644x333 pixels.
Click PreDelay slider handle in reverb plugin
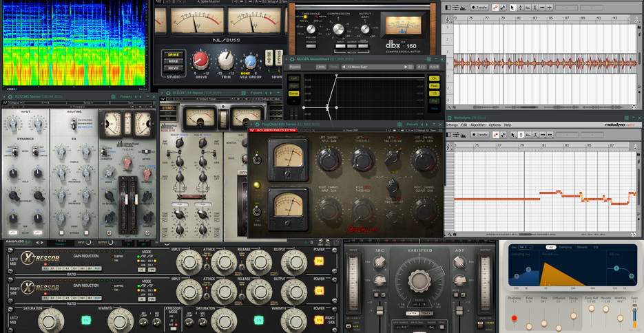(x=515, y=319)
